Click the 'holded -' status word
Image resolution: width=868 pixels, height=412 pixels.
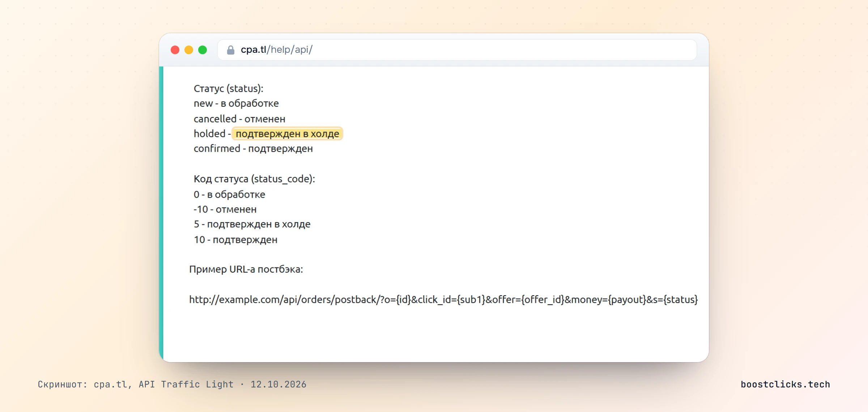(x=212, y=134)
